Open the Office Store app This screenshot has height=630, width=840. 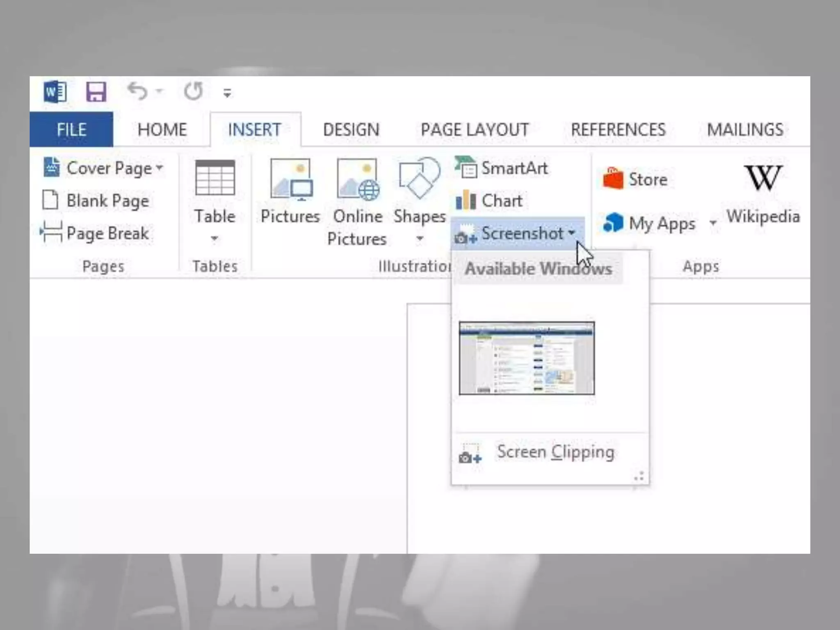pos(635,179)
